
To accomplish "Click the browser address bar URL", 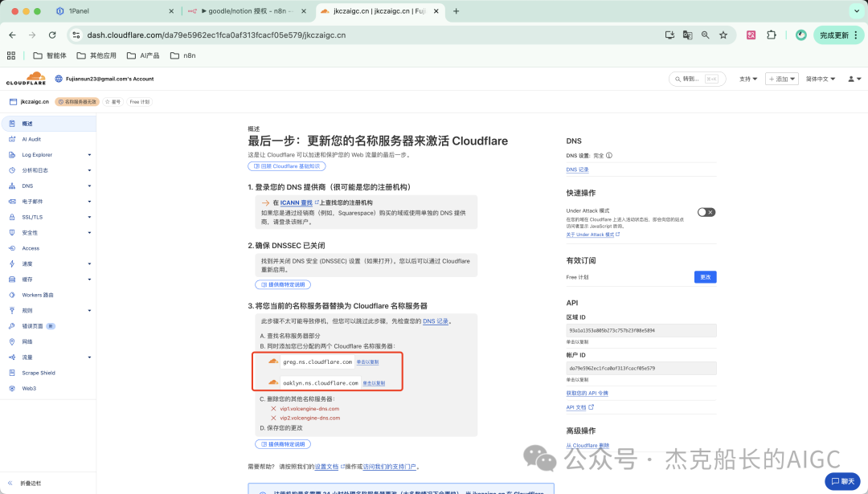I will pos(216,35).
